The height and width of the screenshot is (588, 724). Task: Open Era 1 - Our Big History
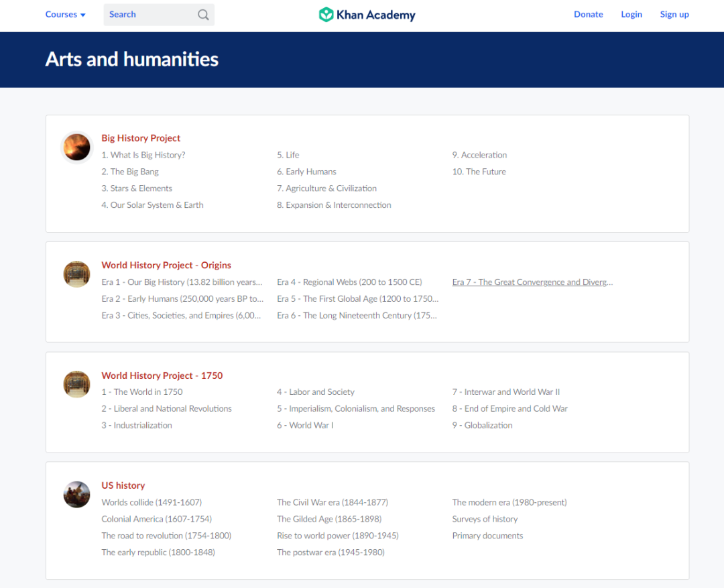click(x=182, y=282)
